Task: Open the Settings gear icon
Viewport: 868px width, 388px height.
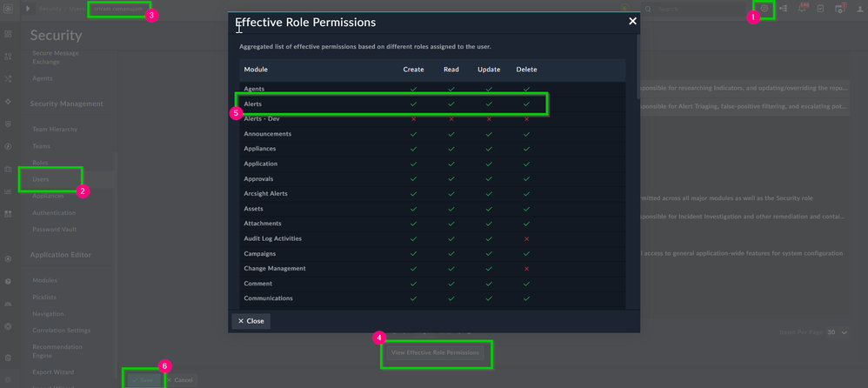Action: coord(765,9)
